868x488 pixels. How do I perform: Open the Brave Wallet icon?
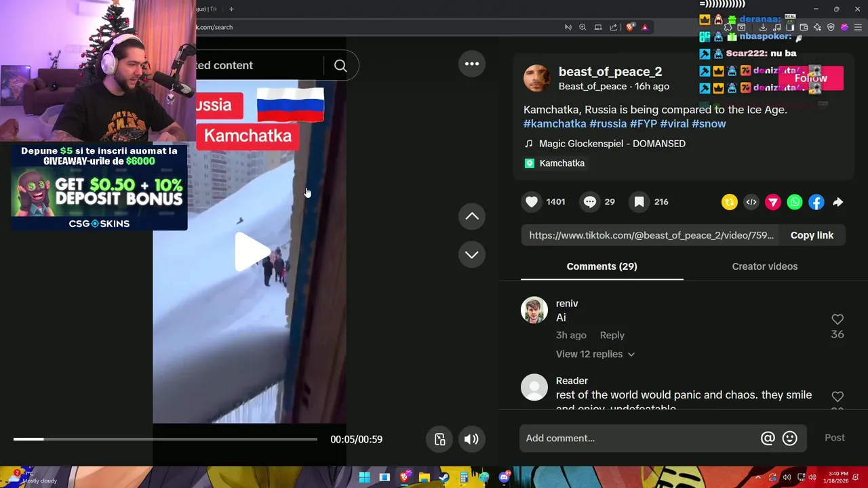804,27
